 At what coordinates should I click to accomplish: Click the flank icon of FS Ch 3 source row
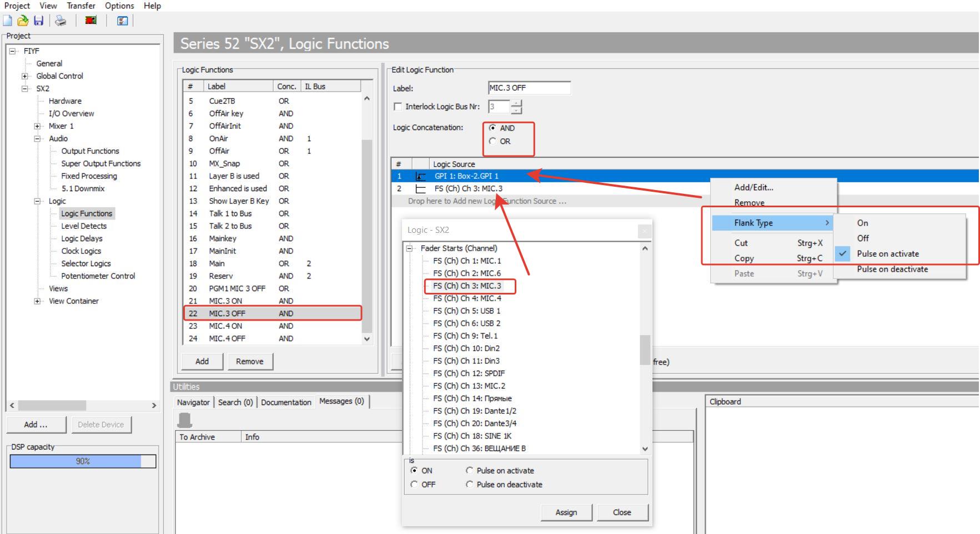pos(421,189)
